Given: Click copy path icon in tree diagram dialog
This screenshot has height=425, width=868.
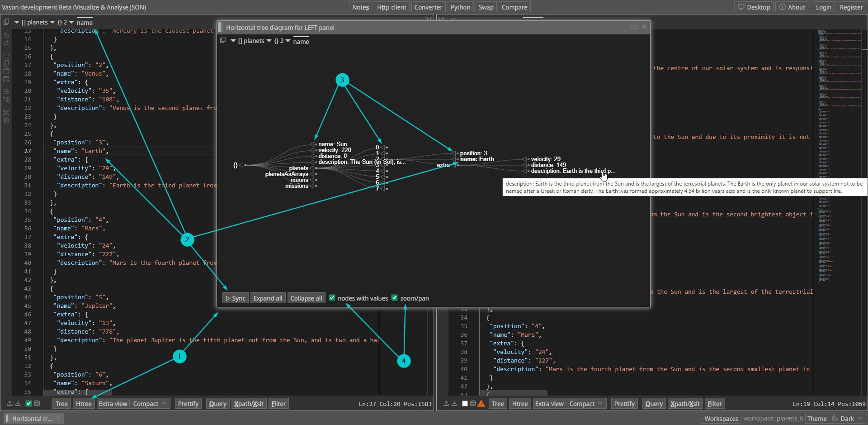Looking at the screenshot, I should 223,40.
